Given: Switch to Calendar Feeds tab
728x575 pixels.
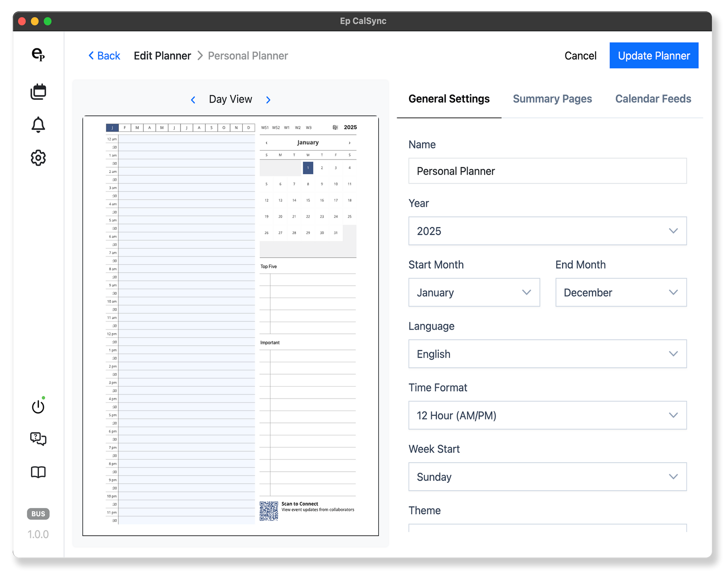Looking at the screenshot, I should (x=653, y=99).
